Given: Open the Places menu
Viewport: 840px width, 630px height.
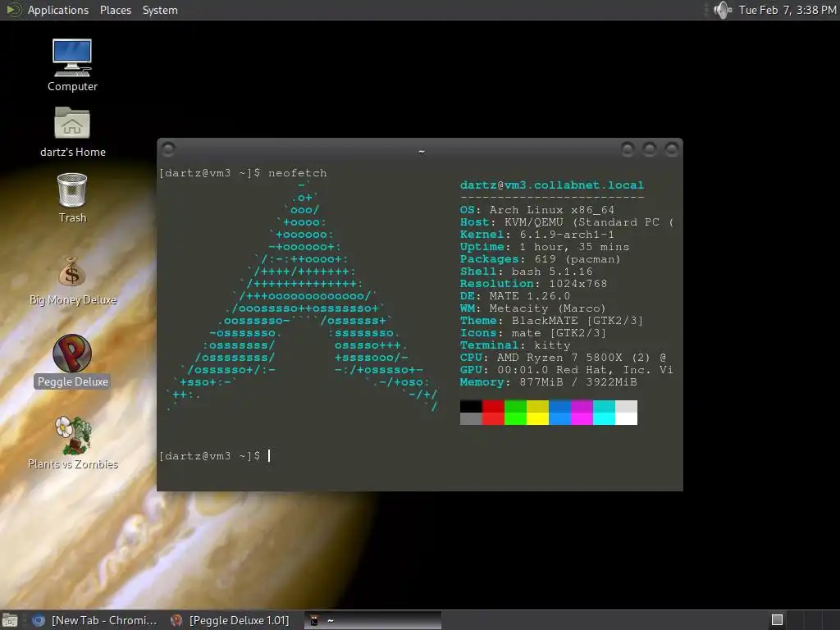Looking at the screenshot, I should tap(115, 10).
